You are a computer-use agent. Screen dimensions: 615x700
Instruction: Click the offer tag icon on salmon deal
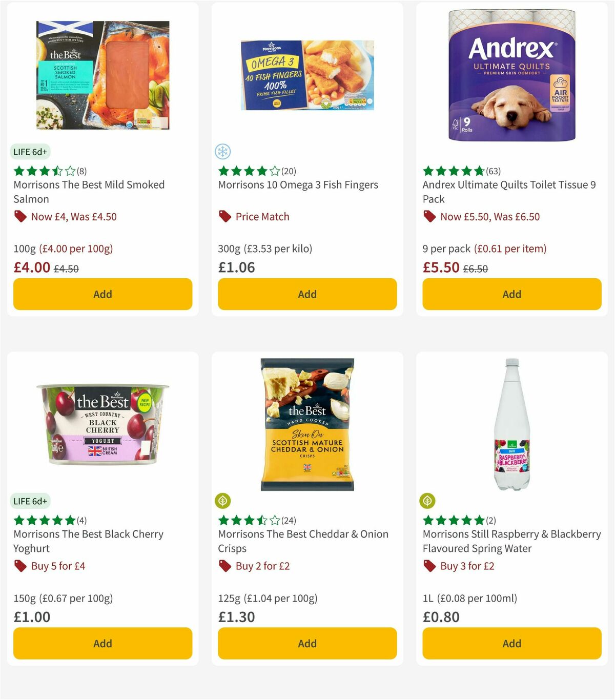[20, 216]
